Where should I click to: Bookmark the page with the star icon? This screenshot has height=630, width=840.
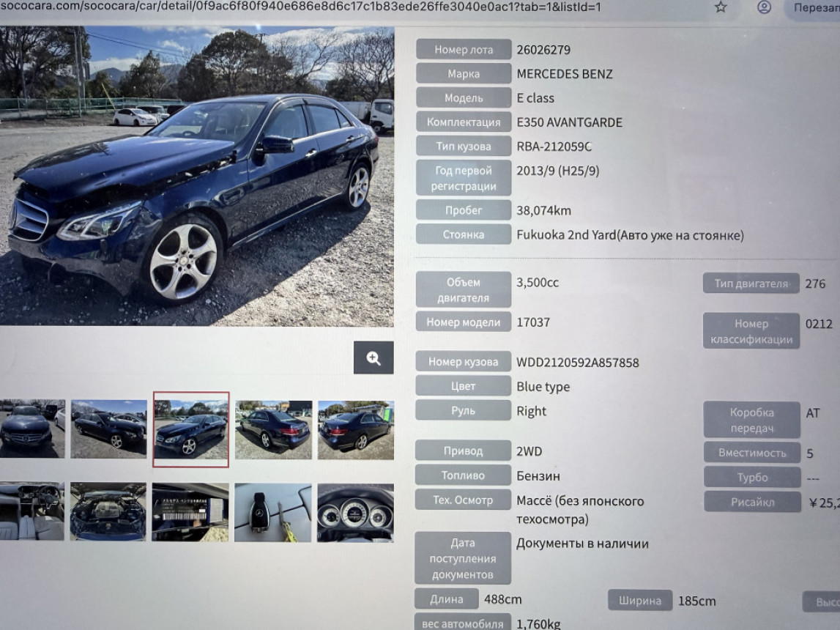[x=721, y=7]
